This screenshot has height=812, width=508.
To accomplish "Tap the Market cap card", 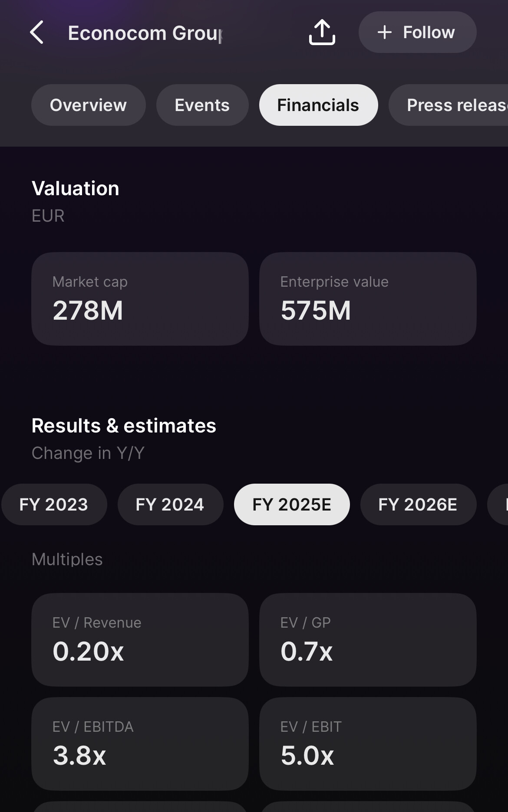I will [140, 299].
